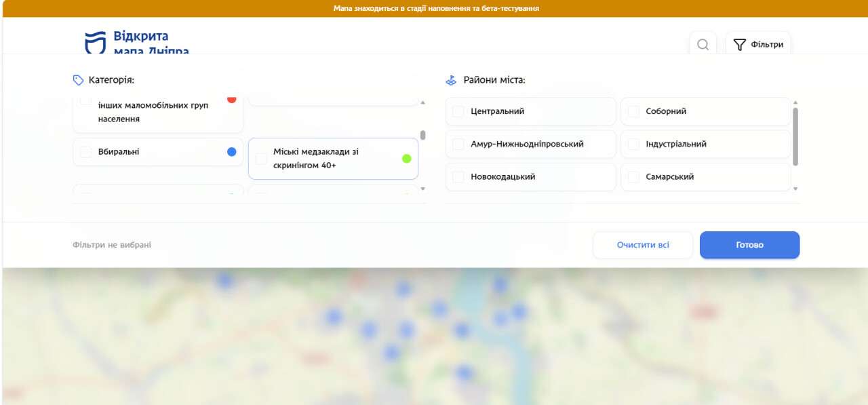This screenshot has height=405, width=868.
Task: Click the category list scrollbar thumb
Action: tap(423, 135)
